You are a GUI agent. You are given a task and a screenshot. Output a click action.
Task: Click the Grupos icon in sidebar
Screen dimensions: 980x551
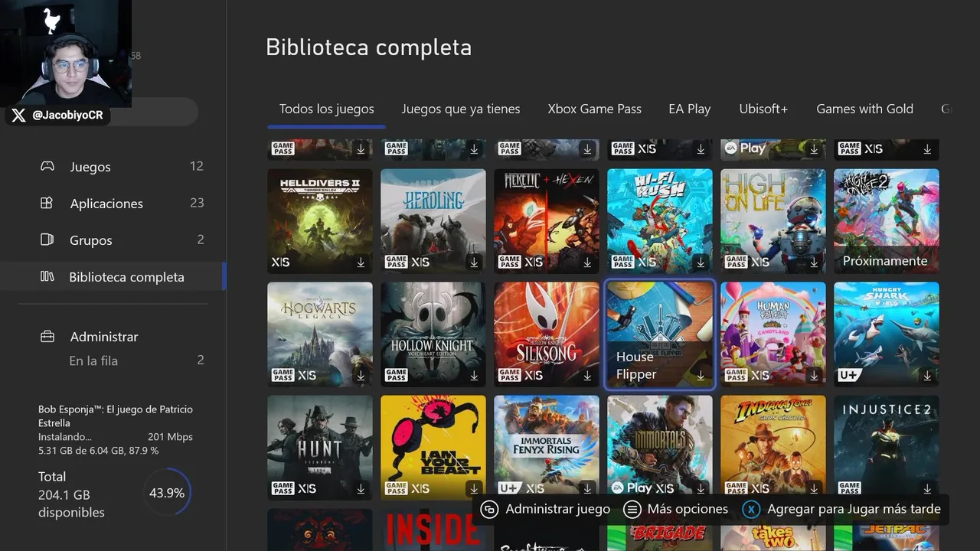[47, 240]
